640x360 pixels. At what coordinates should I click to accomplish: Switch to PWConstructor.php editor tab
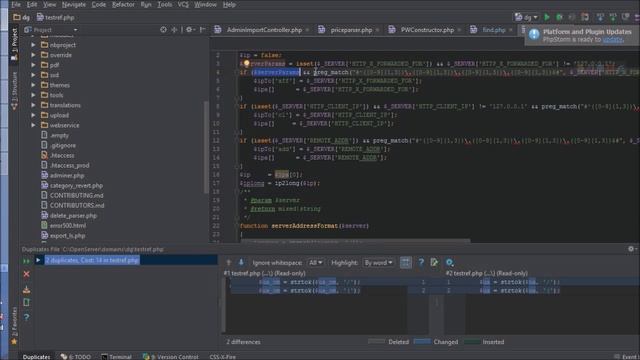coord(427,30)
